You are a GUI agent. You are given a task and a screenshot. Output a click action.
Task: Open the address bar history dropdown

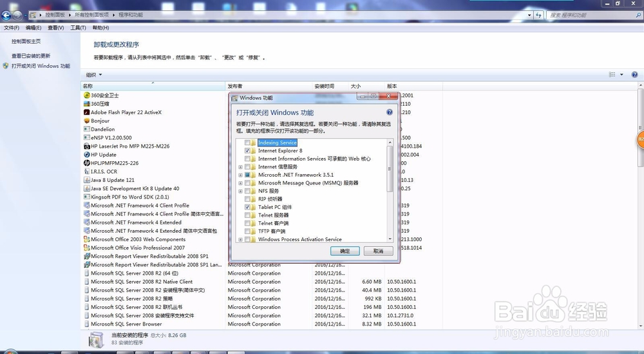coord(529,15)
